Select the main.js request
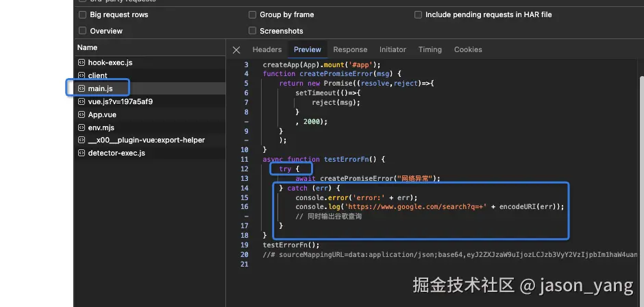 click(150, 88)
